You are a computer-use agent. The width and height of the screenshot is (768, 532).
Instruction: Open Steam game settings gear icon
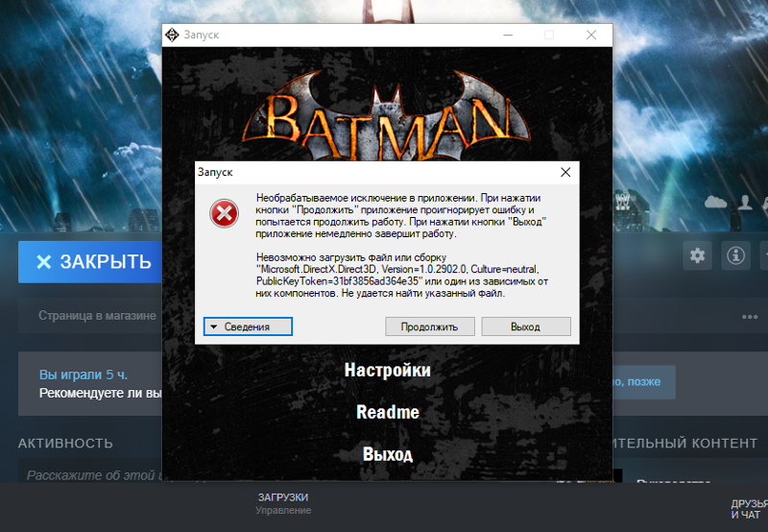[x=698, y=255]
